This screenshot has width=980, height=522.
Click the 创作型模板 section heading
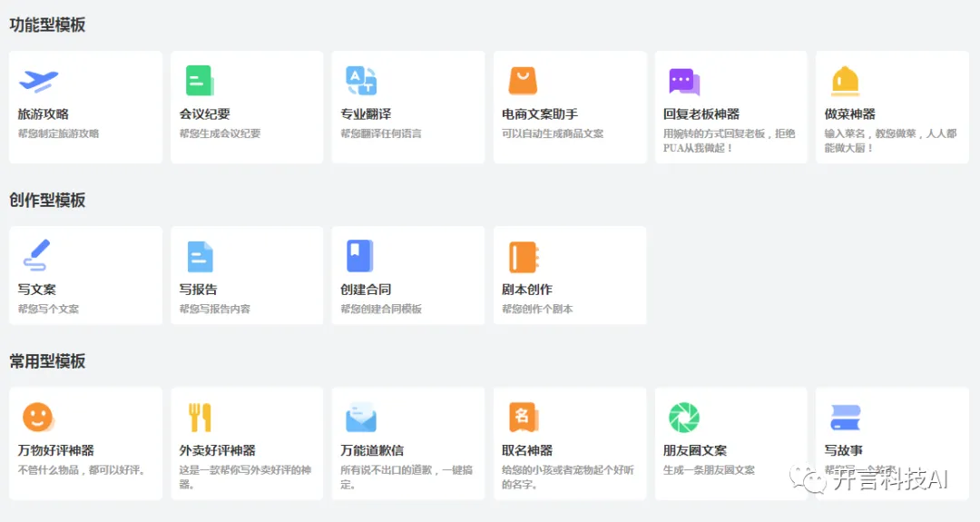(x=47, y=201)
